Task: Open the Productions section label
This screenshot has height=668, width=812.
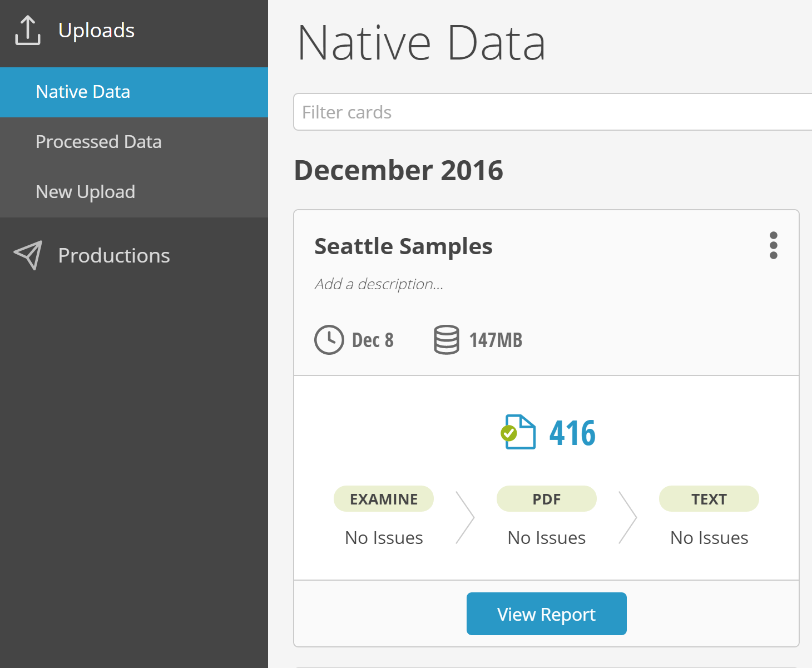Action: click(114, 255)
